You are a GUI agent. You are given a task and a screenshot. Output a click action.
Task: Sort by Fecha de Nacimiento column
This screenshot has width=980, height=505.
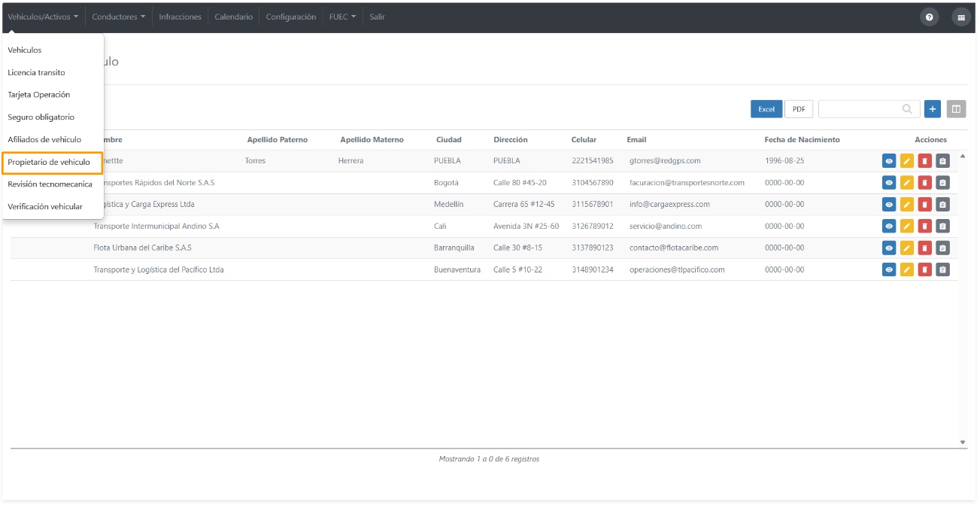[x=802, y=140]
